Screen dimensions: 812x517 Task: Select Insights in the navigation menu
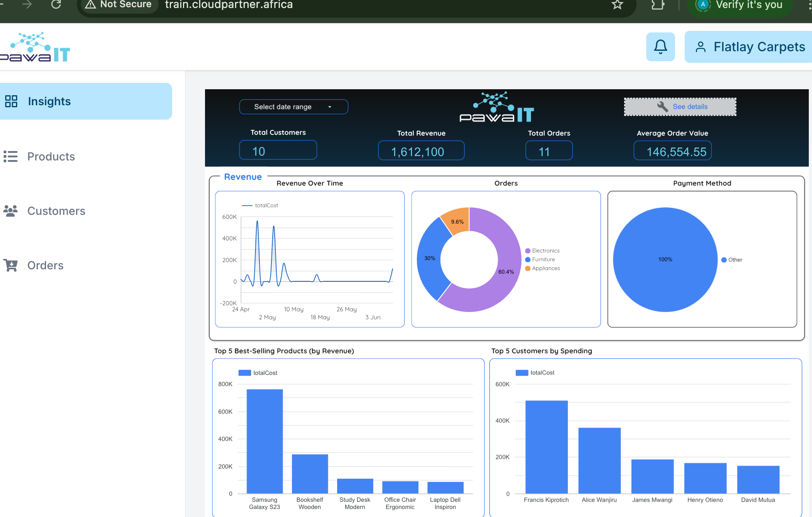point(49,101)
